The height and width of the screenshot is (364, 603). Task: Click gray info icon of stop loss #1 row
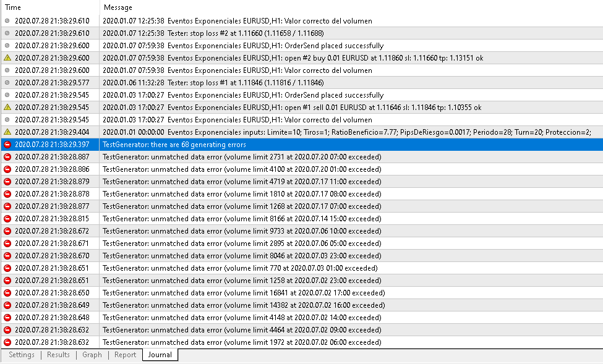[x=7, y=83]
